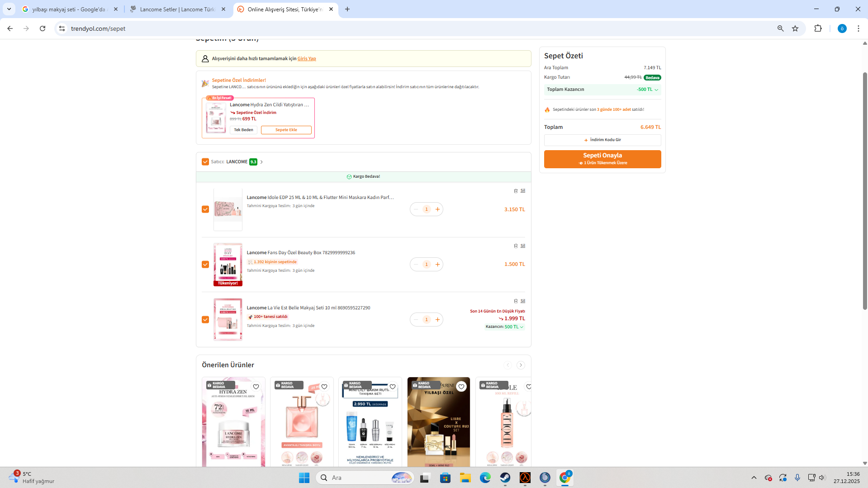Screen dimensions: 868x488
Task: Open File Explorer from the taskbar
Action: [465, 478]
